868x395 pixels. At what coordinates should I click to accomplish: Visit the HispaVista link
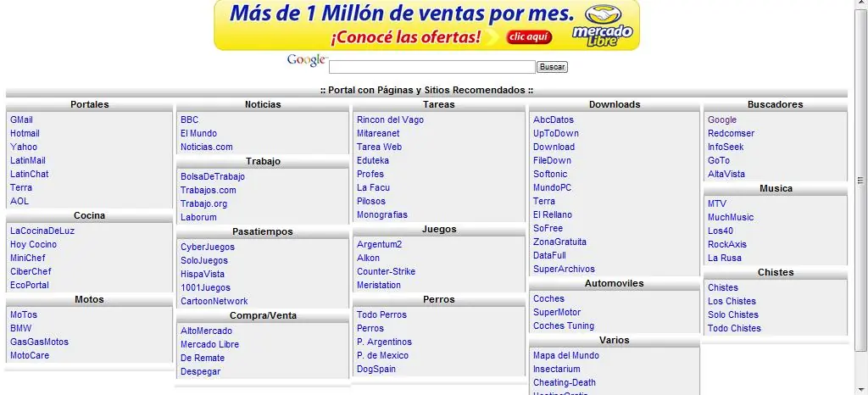coord(203,275)
